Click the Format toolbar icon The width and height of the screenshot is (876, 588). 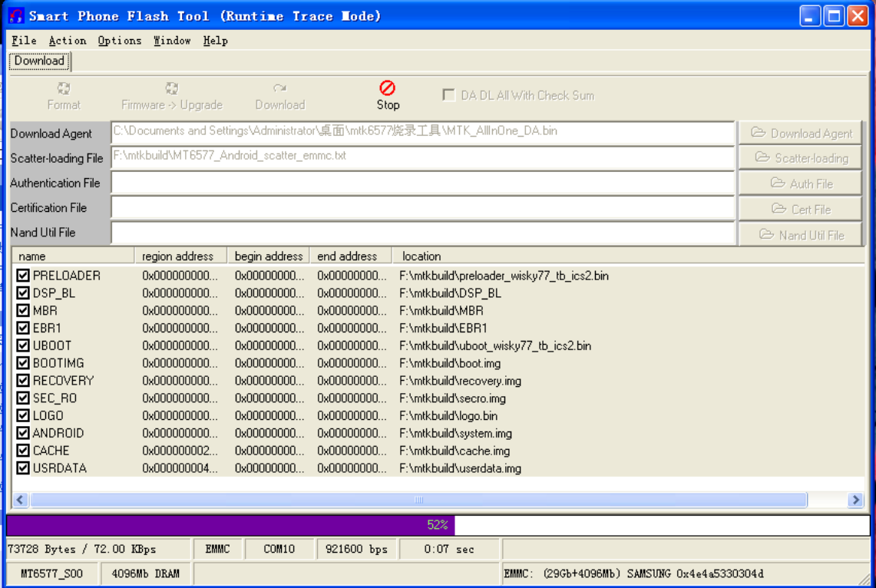tap(64, 88)
